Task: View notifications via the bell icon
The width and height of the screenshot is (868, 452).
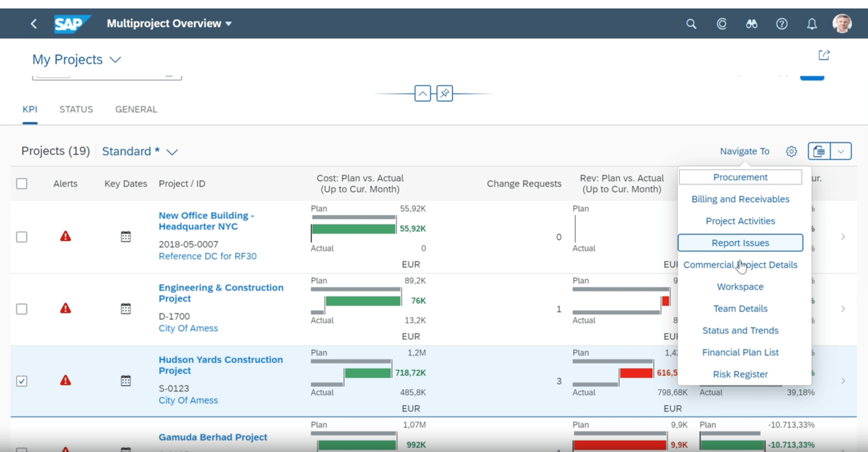Action: point(811,24)
